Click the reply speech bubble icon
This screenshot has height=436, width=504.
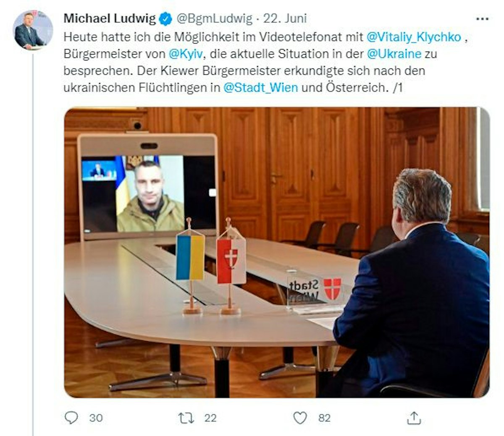[x=72, y=418]
